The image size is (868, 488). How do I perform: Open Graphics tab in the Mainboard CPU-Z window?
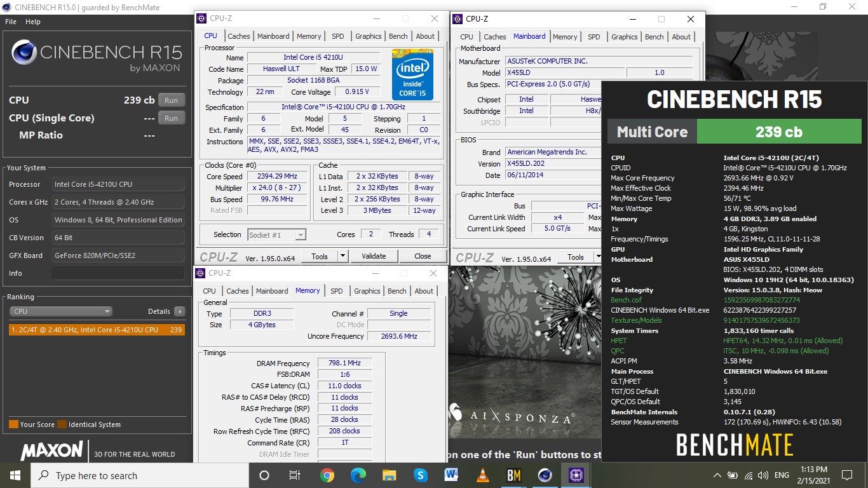625,37
